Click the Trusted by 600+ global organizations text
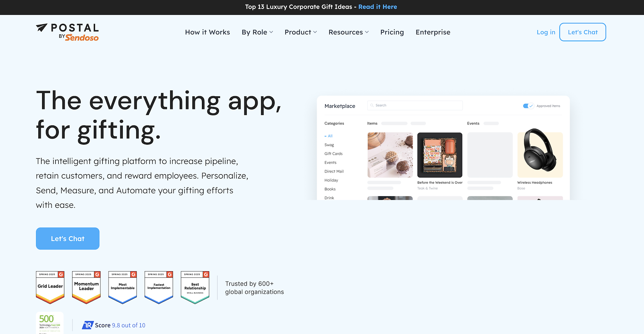The image size is (644, 334). point(255,288)
